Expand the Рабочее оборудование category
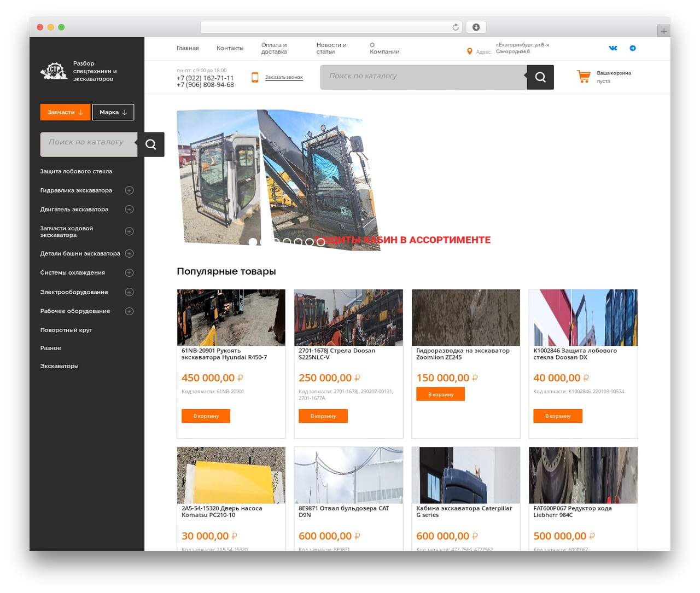This screenshot has width=700, height=593. point(129,311)
